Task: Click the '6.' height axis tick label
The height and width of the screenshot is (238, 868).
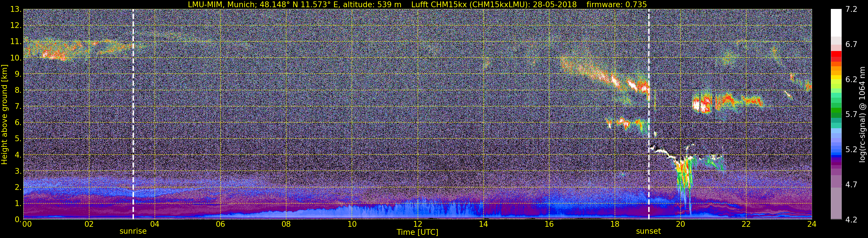Action: (x=18, y=123)
